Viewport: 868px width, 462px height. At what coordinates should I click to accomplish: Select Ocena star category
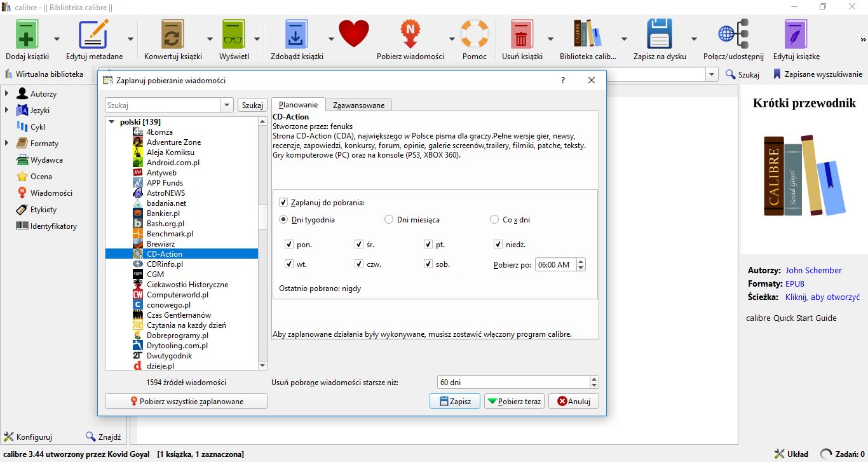41,177
